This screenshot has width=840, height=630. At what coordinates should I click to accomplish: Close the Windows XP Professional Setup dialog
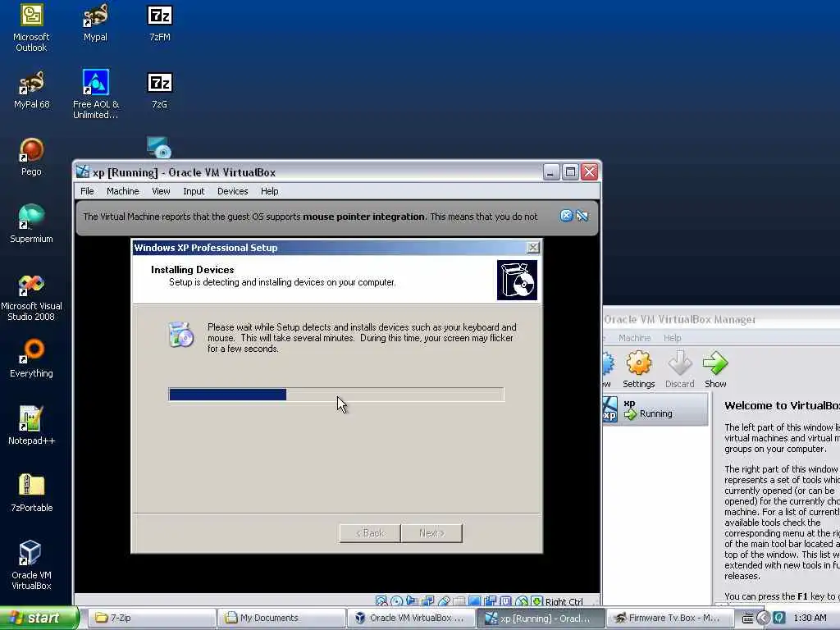[x=532, y=247]
